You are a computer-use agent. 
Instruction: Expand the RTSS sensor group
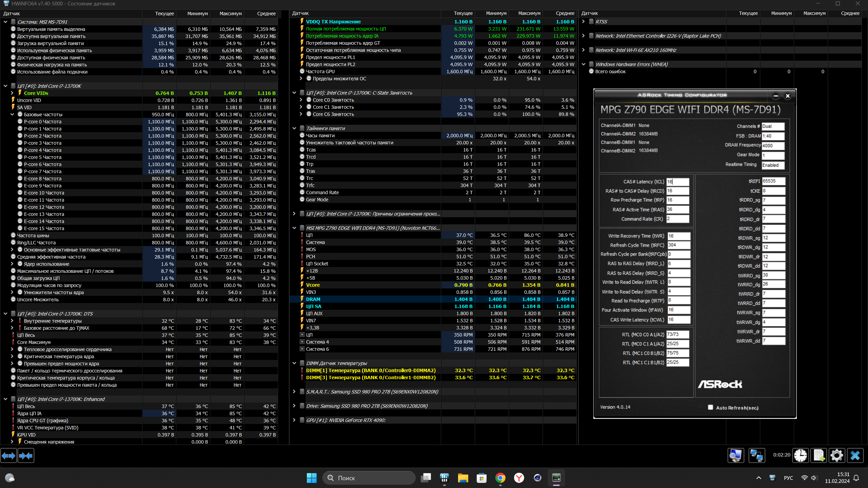584,21
